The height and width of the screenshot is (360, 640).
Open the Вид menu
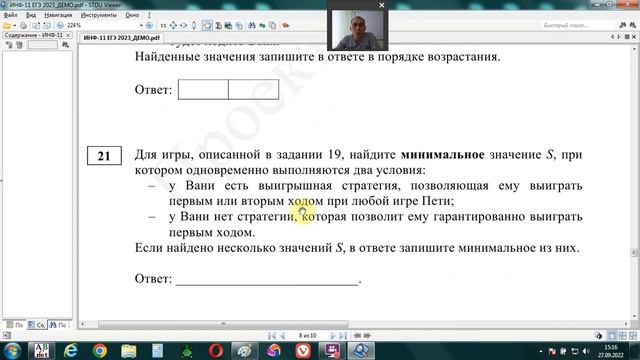coord(31,15)
